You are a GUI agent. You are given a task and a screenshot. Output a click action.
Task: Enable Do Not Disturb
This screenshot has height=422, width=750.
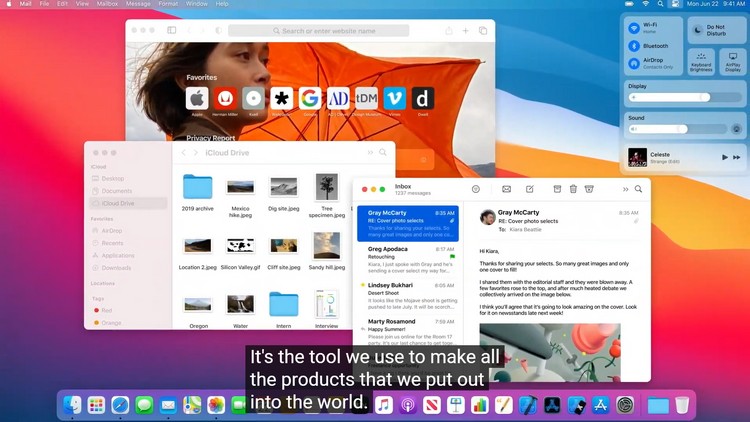[699, 30]
